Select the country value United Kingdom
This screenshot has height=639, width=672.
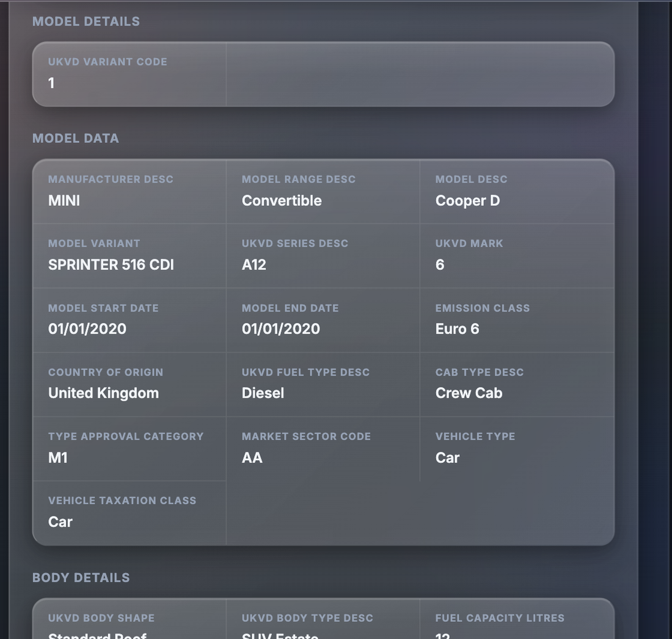(103, 393)
